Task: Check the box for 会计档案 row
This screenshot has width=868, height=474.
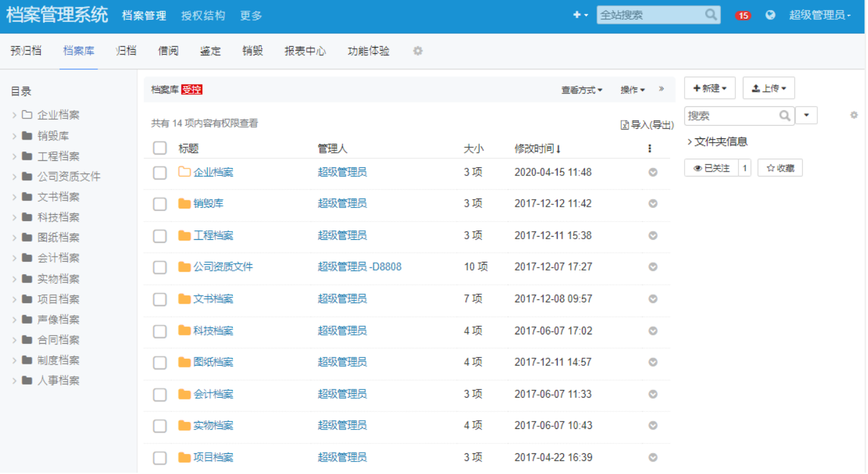Action: tap(160, 394)
